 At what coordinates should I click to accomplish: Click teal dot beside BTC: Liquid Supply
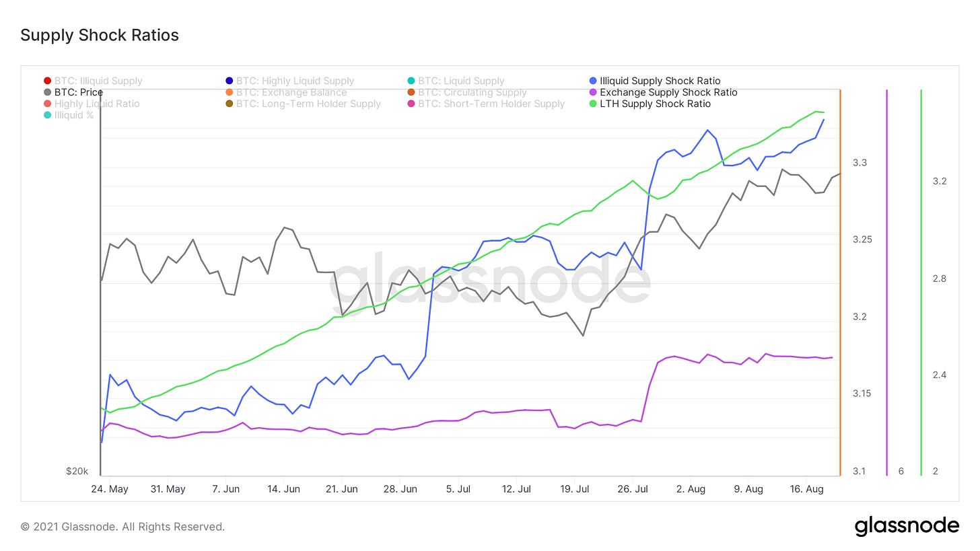click(411, 81)
